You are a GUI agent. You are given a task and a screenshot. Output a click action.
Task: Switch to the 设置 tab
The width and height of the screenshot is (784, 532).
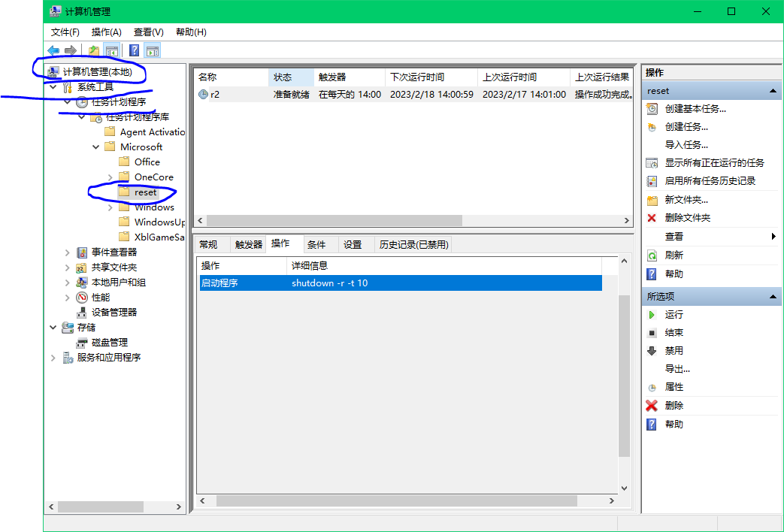(353, 244)
